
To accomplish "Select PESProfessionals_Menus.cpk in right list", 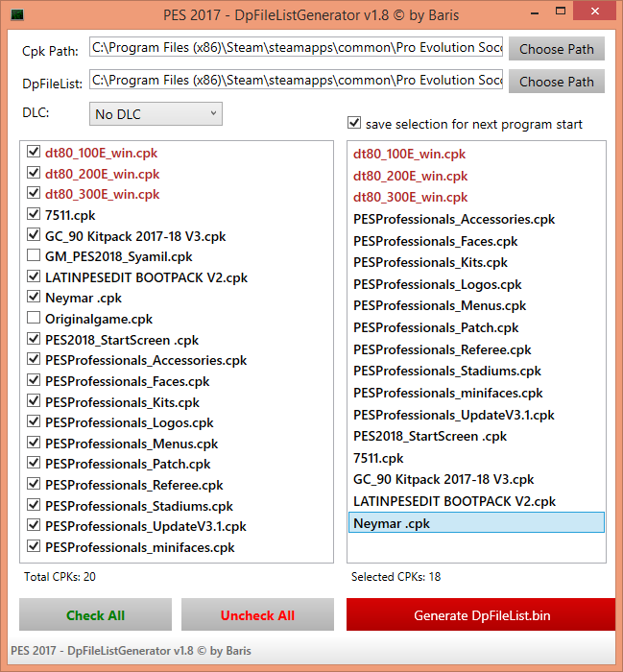I will 476,305.
